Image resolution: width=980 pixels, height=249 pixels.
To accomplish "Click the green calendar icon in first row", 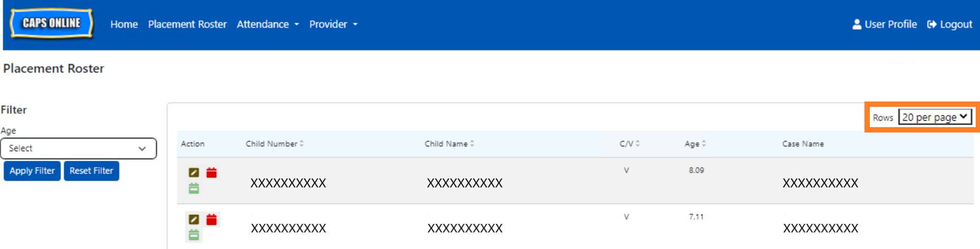I will point(194,188).
